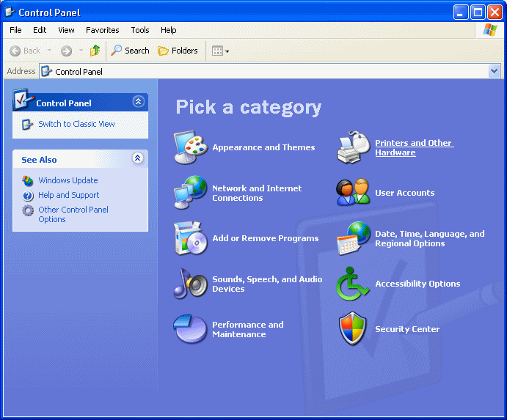
Task: Click the Sounds, Speech, and Audio Devices icon
Action: (191, 284)
